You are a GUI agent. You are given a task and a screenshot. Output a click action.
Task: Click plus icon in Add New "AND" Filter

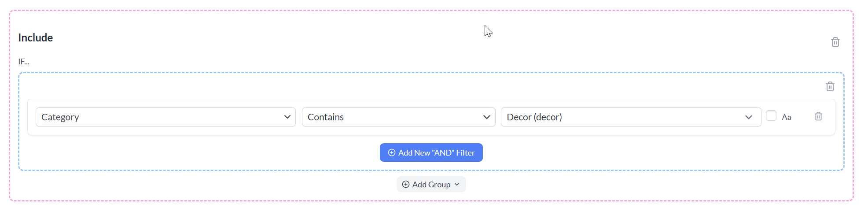point(391,152)
